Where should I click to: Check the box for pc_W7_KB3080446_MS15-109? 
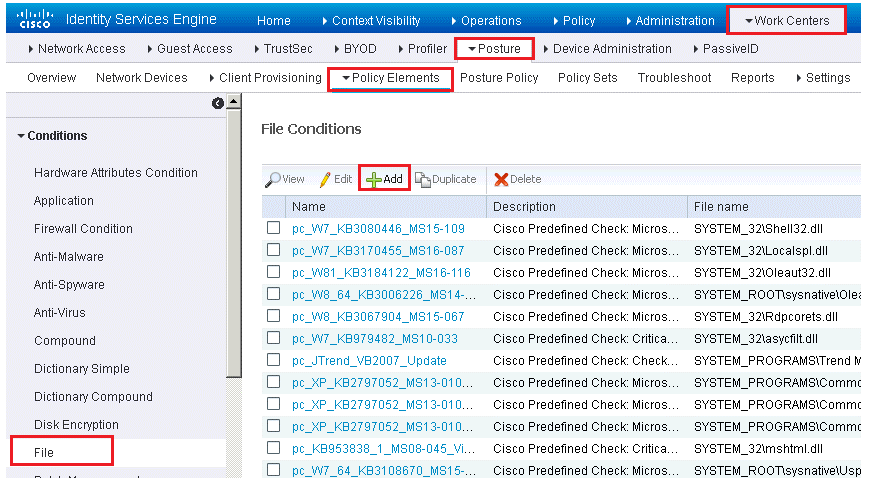coord(274,228)
